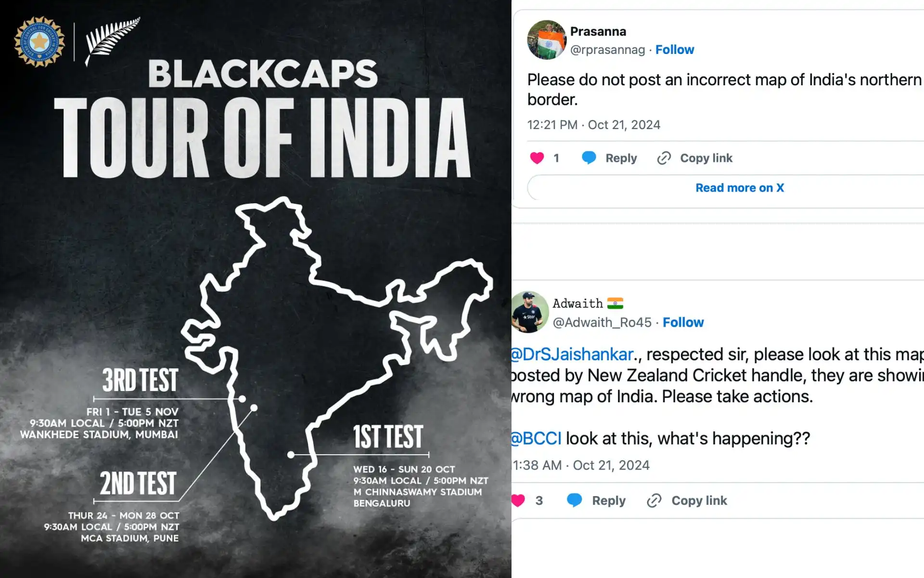
Task: Open @rprasannag username handle
Action: pos(609,49)
